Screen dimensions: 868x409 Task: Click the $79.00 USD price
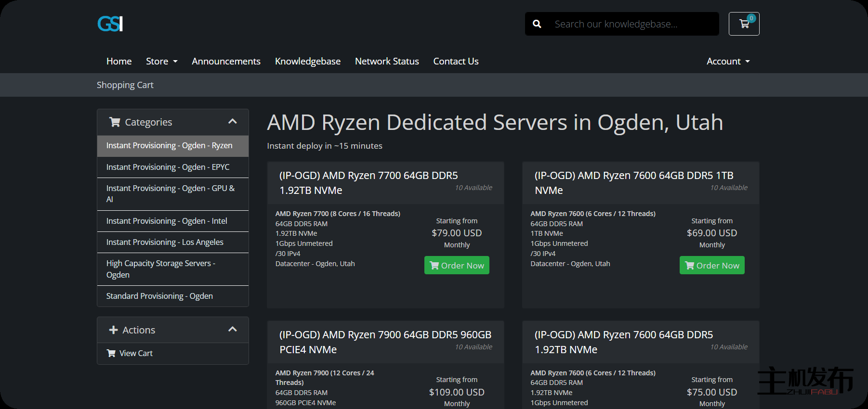[457, 233]
